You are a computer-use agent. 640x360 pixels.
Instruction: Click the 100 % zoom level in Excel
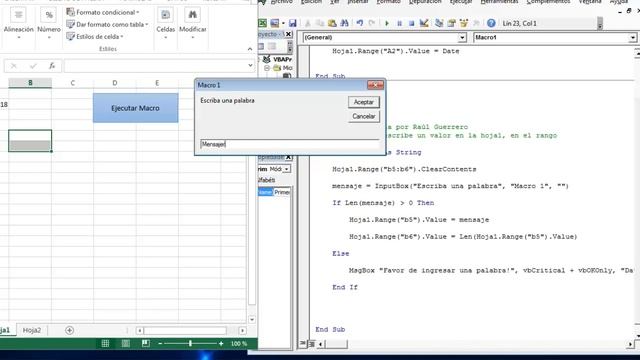(239, 344)
